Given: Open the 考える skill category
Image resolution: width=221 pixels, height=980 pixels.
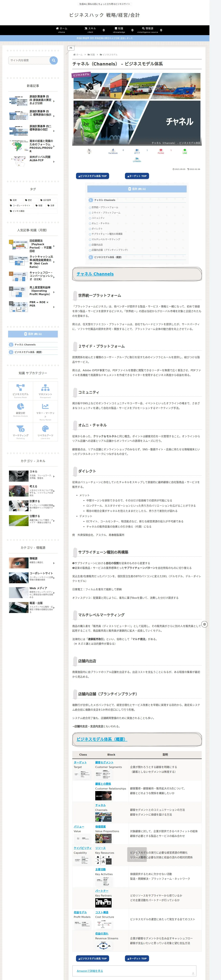Looking at the screenshot, I should (x=33, y=491).
